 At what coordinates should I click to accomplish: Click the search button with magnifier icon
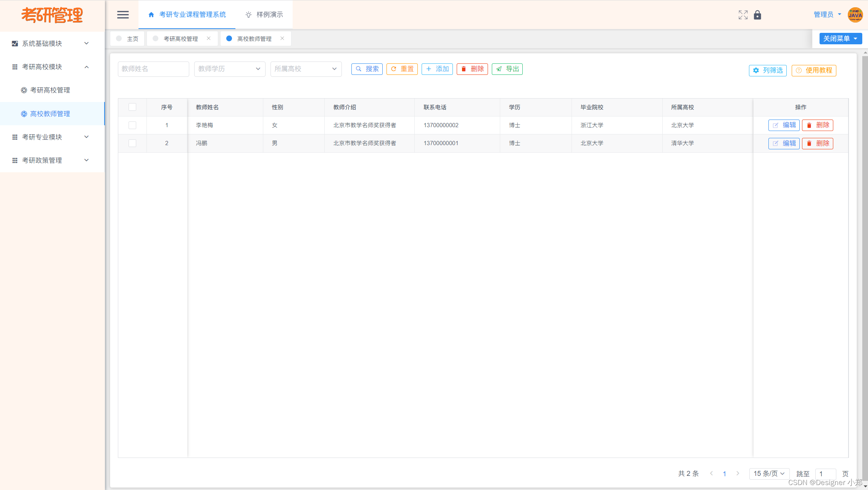(x=367, y=69)
